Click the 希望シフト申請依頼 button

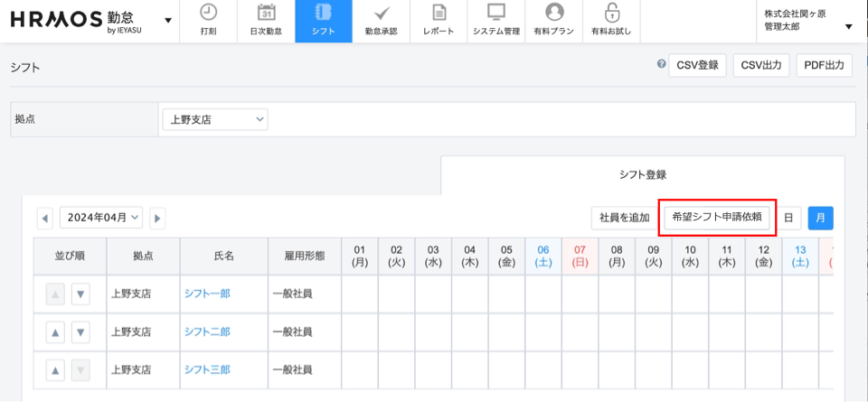coord(717,218)
